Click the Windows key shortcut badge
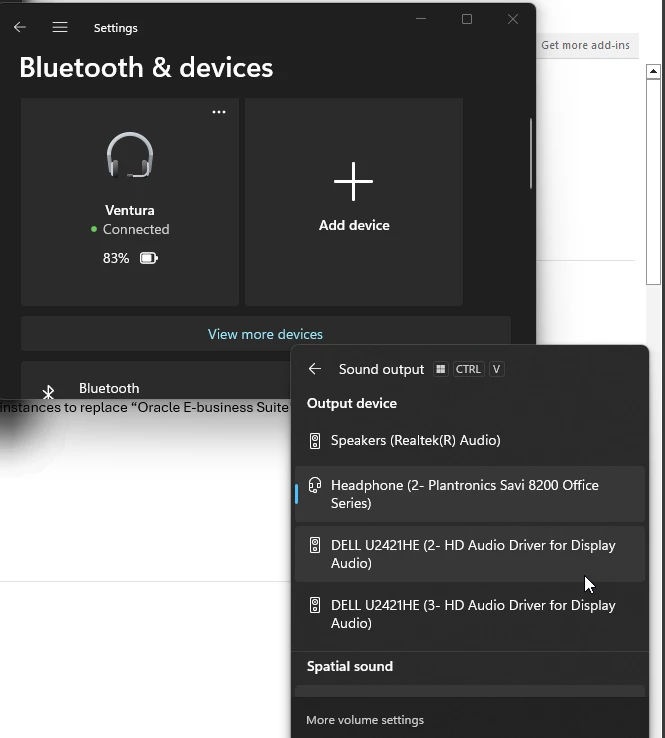Image resolution: width=665 pixels, height=738 pixels. point(441,369)
